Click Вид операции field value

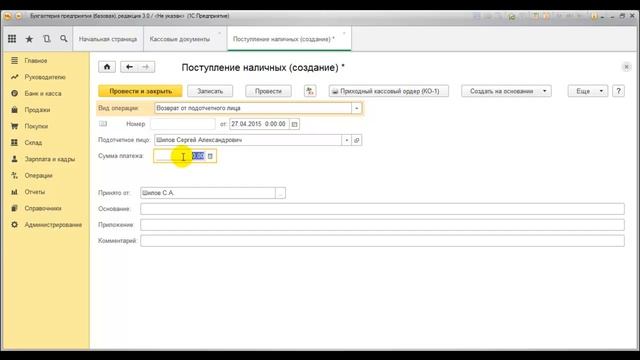[253, 108]
